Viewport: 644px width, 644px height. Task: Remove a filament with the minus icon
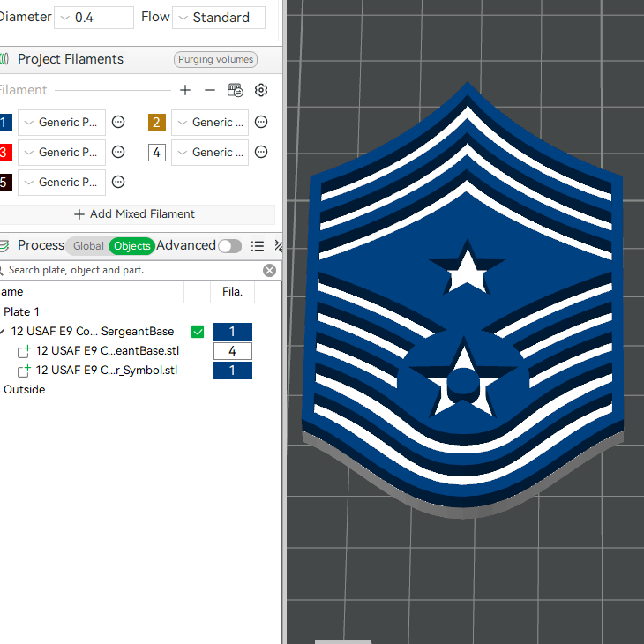[x=210, y=90]
